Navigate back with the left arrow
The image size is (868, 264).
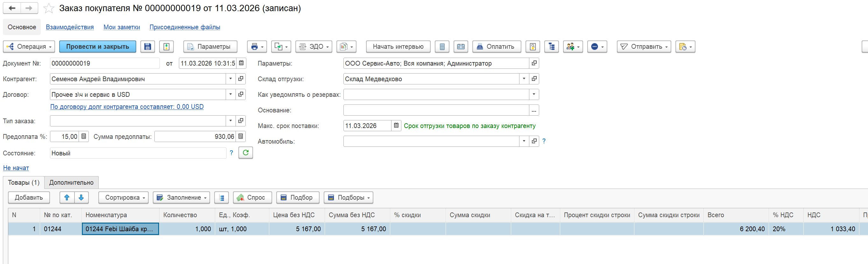point(12,8)
